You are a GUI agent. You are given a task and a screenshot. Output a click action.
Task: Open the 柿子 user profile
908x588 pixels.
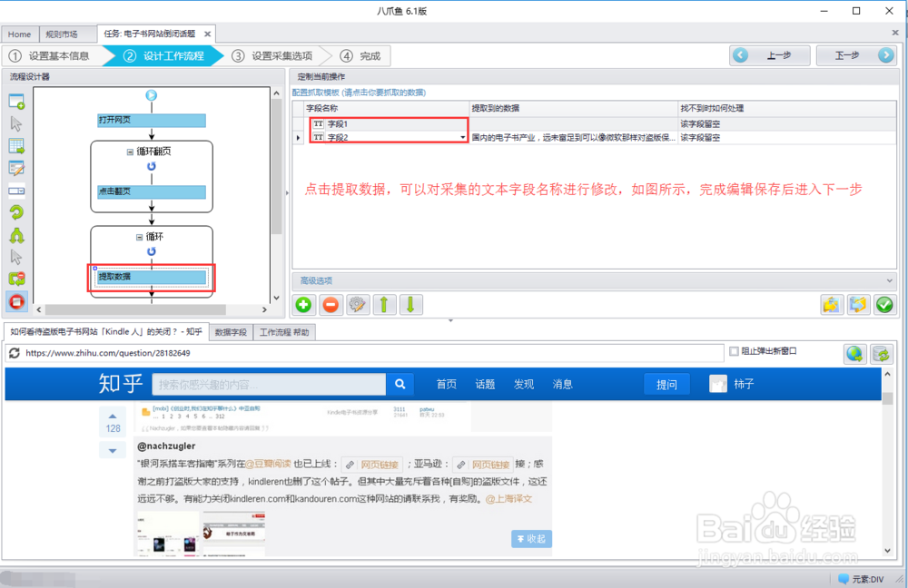pos(732,384)
